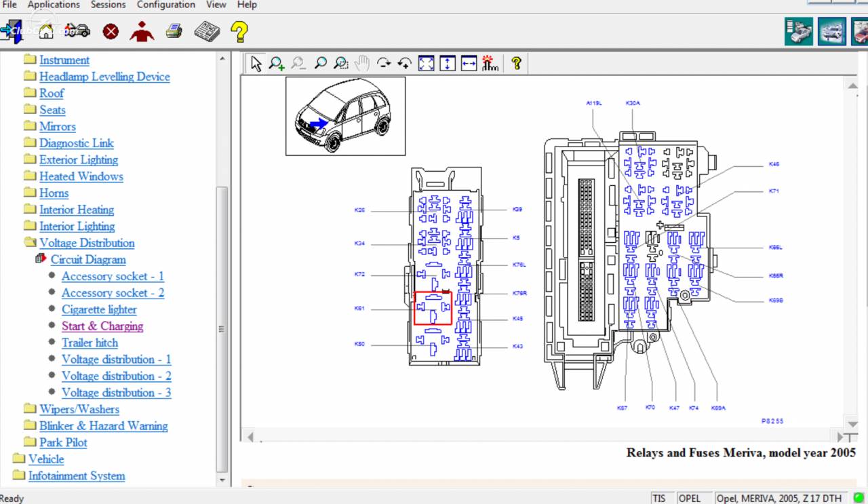
Task: Open Heated Windows link
Action: point(81,176)
